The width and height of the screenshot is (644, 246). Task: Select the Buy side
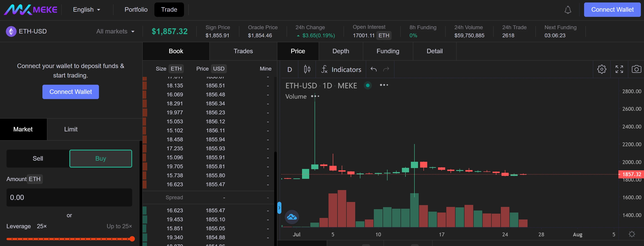click(101, 158)
